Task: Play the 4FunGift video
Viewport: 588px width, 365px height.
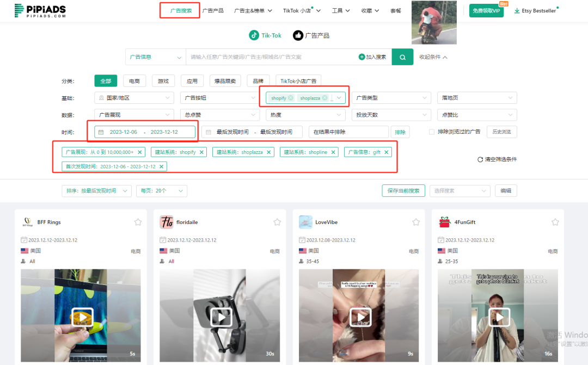Action: [x=499, y=318]
